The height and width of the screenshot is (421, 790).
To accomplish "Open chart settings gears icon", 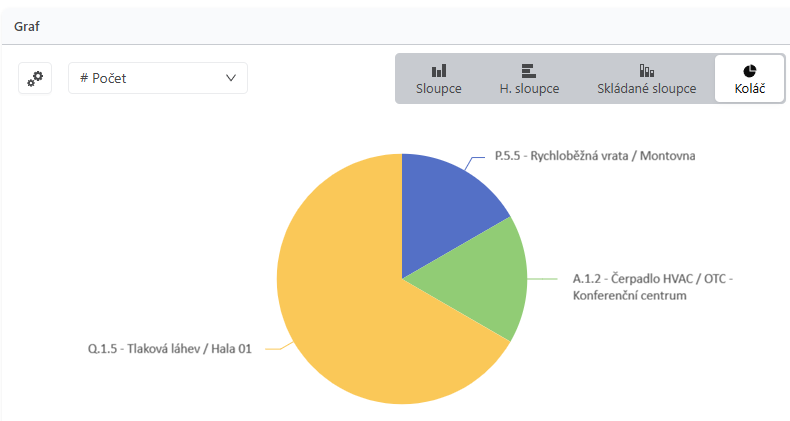I will (35, 78).
